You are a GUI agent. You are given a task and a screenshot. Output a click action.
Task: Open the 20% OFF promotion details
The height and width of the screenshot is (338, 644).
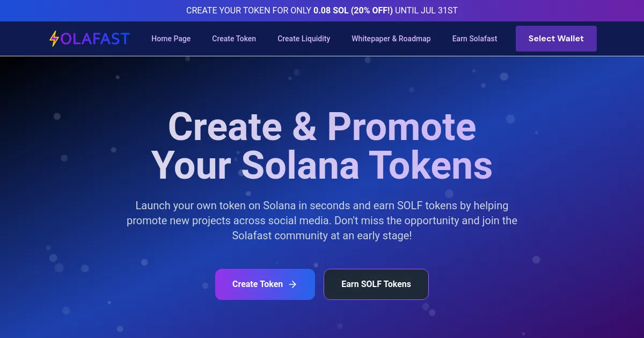(372, 10)
